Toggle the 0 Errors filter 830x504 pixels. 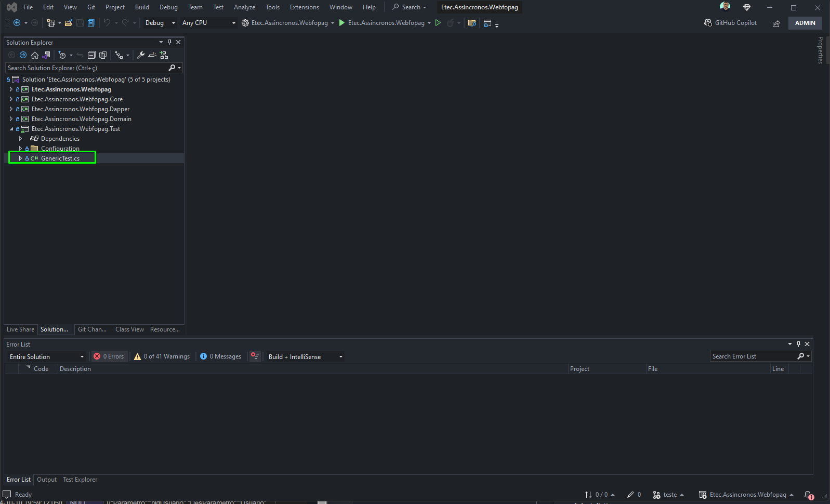pos(109,356)
